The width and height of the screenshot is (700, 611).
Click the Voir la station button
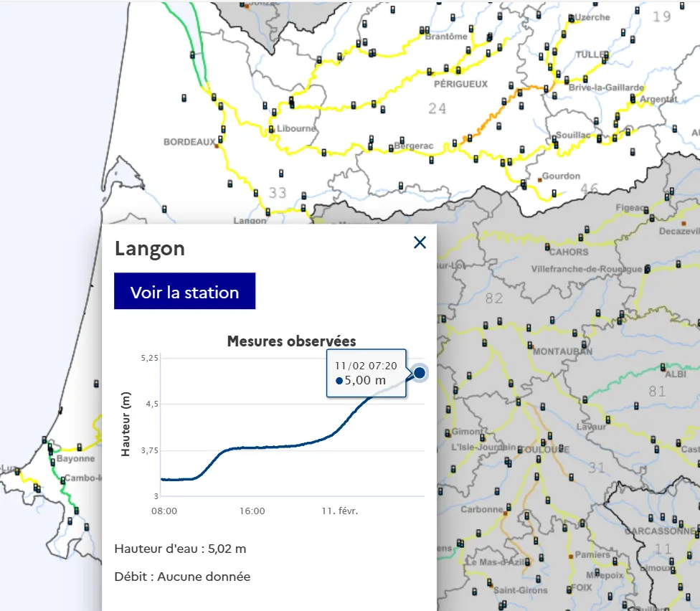tap(184, 292)
